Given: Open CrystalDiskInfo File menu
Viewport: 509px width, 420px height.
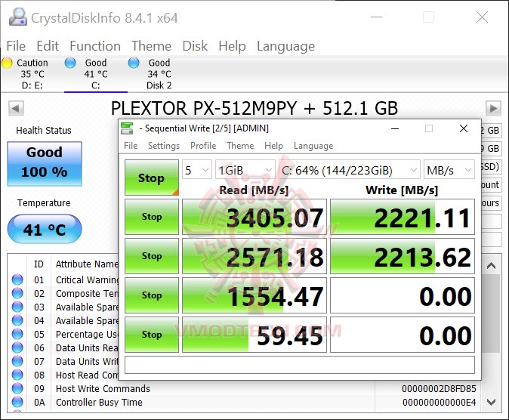Looking at the screenshot, I should pyautogui.click(x=16, y=46).
